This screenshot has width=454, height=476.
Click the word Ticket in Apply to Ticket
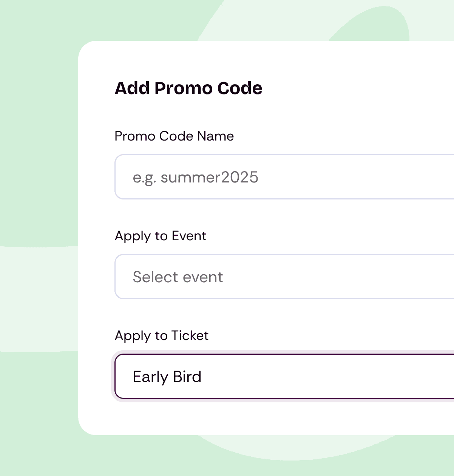click(190, 335)
